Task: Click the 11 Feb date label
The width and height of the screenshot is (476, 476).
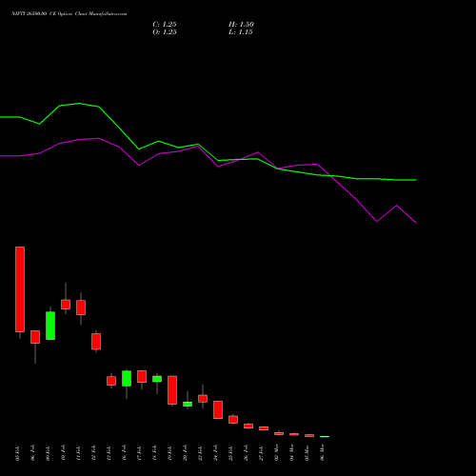Action: tap(78, 453)
